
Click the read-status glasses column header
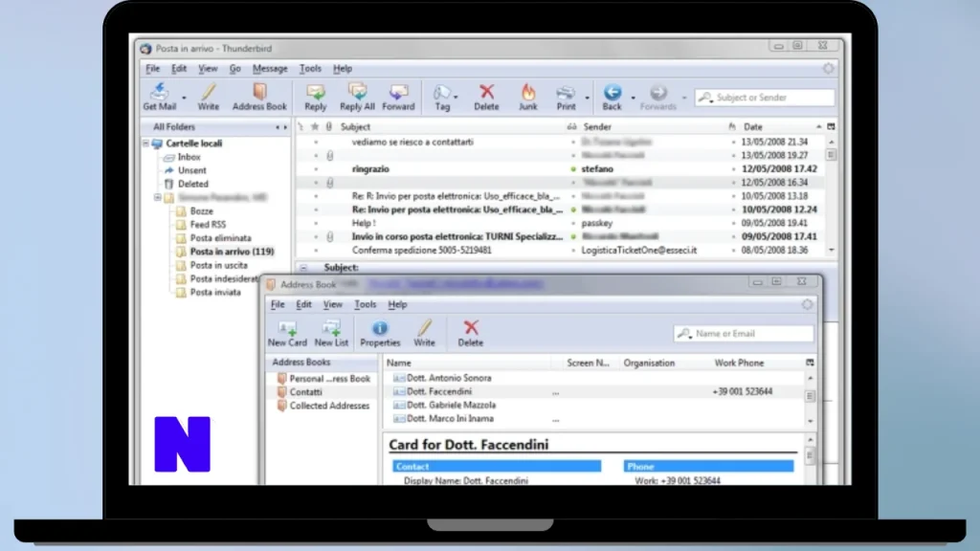pyautogui.click(x=571, y=127)
